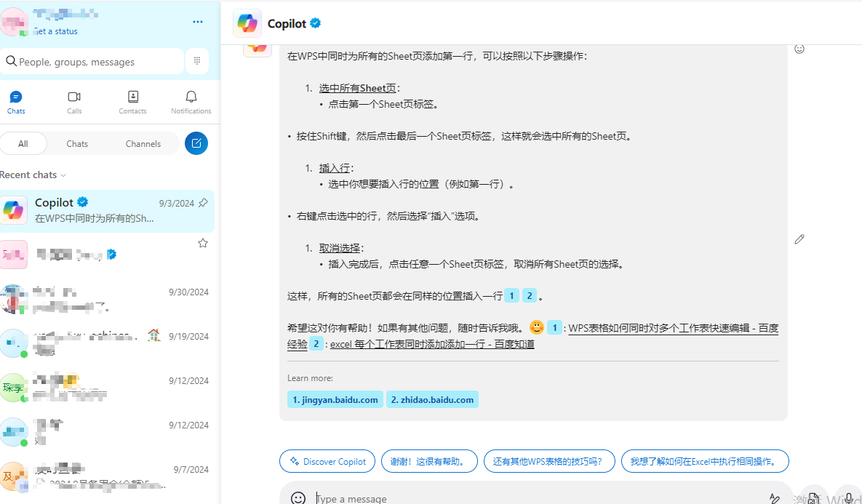
Task: Click the underlined 选中所有Sheet页 heading
Action: click(358, 88)
